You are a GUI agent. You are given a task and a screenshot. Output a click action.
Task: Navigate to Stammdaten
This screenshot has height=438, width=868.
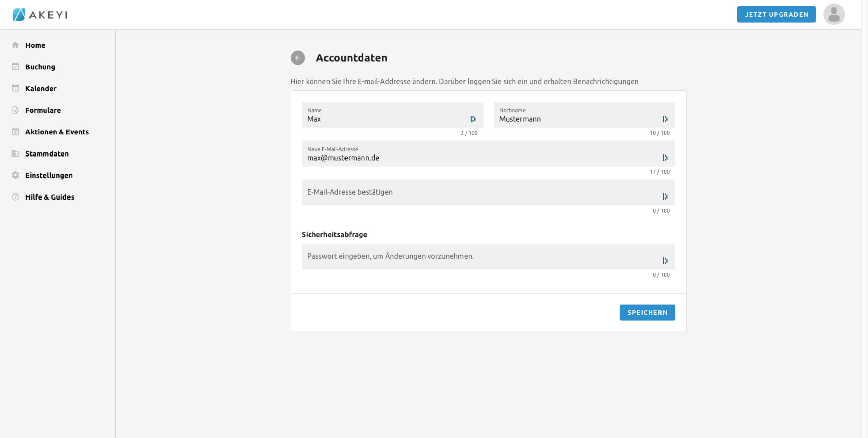pos(47,154)
